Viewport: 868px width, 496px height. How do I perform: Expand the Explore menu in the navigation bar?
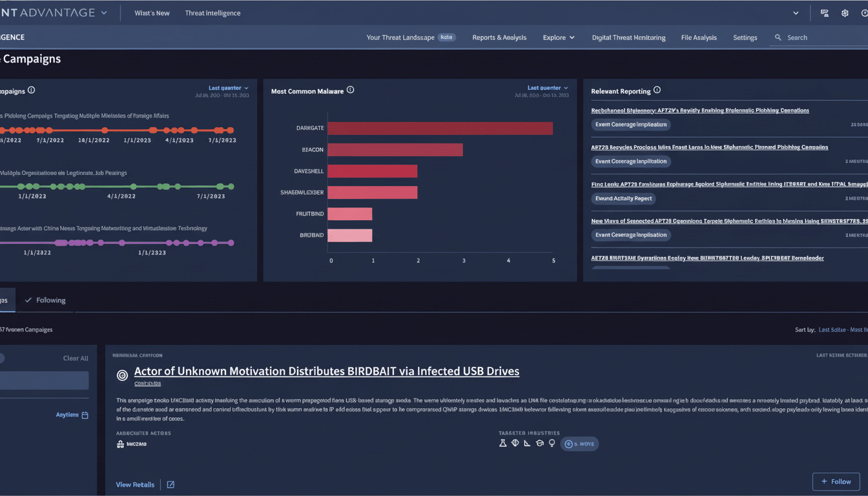(x=559, y=37)
